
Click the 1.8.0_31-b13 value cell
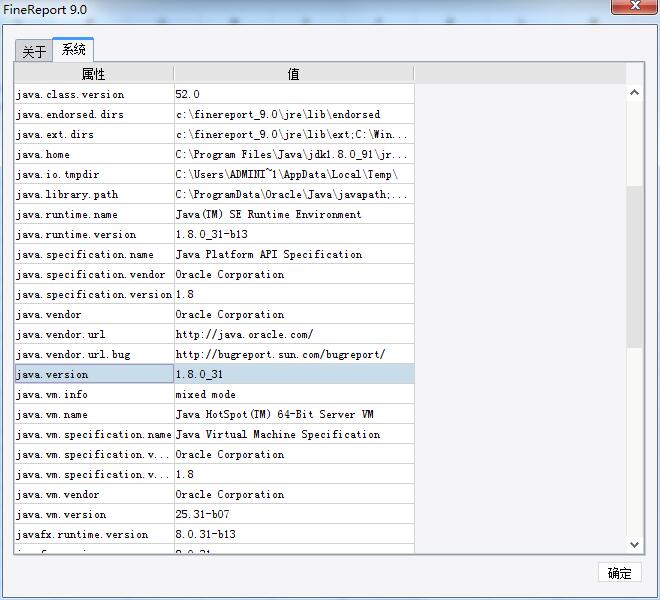tap(294, 234)
